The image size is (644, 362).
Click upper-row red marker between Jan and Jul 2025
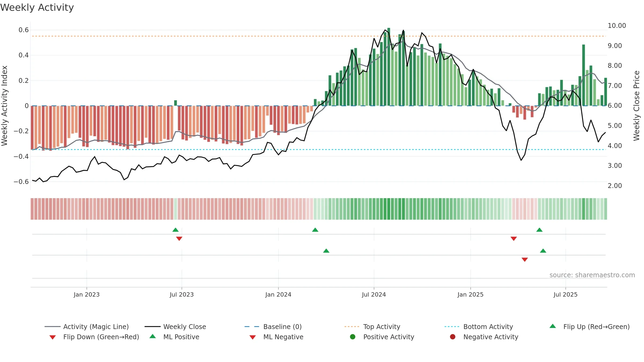(x=514, y=239)
